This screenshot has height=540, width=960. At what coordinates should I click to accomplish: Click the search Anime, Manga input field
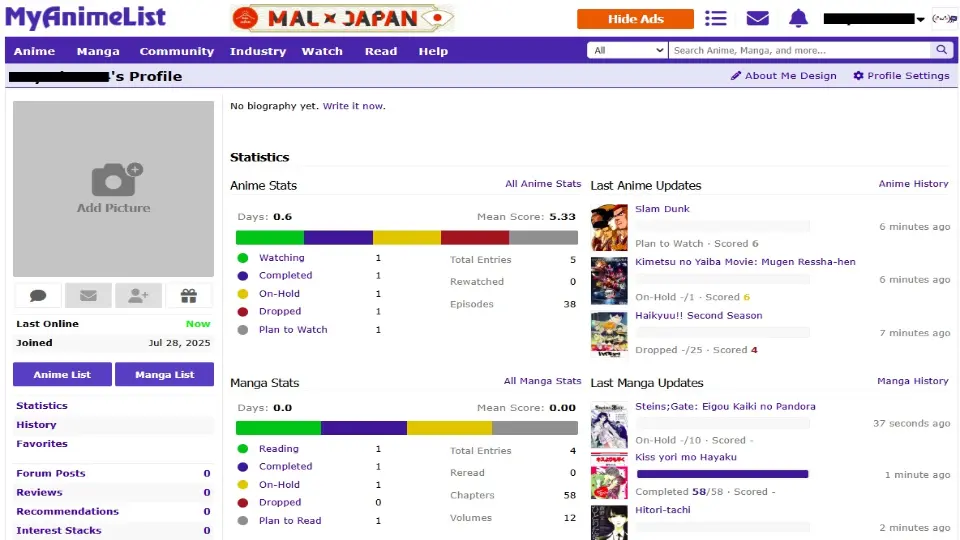pos(800,50)
